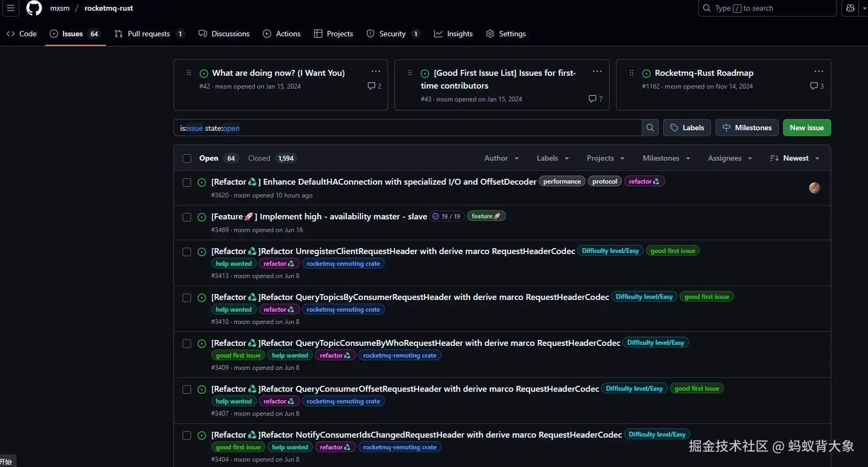
Task: Open the mxsm owner link in breadcrumb
Action: 60,8
